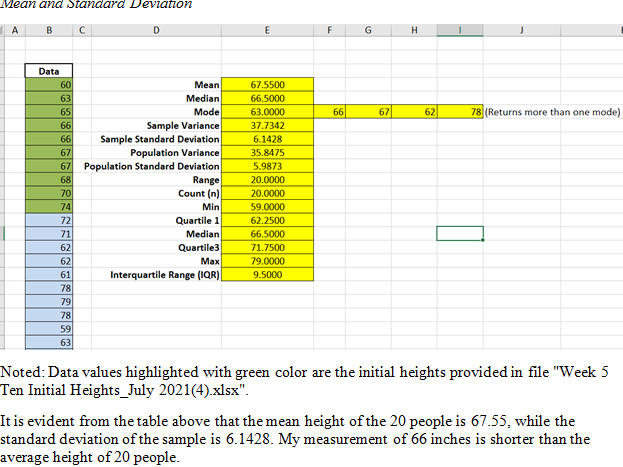Click min value 59.0000
The width and height of the screenshot is (623, 467).
267,207
